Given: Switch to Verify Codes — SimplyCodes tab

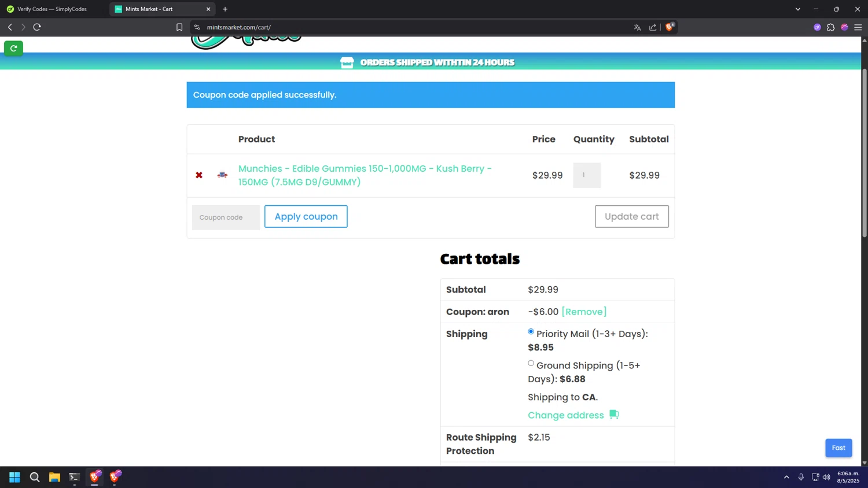Looking at the screenshot, I should 52,9.
